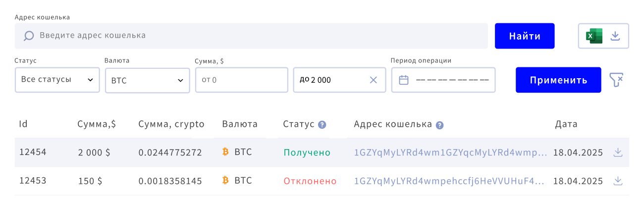
Task: Click help icon next to Статус header
Action: coord(322,125)
